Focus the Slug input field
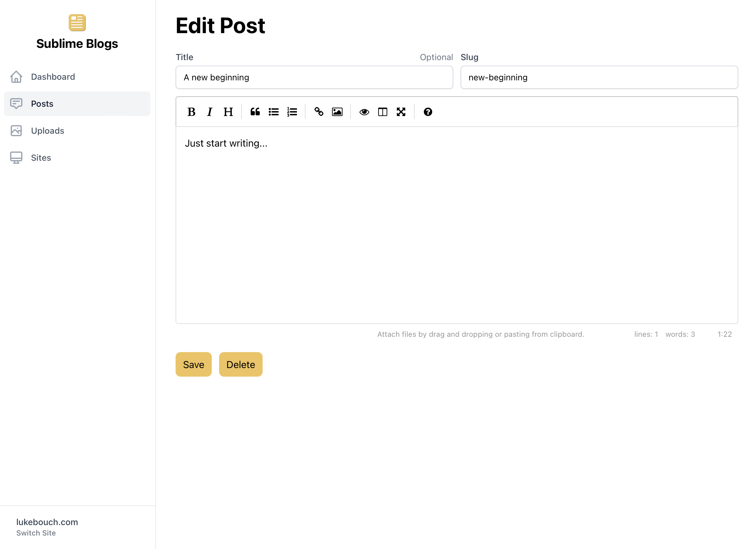 (x=599, y=77)
